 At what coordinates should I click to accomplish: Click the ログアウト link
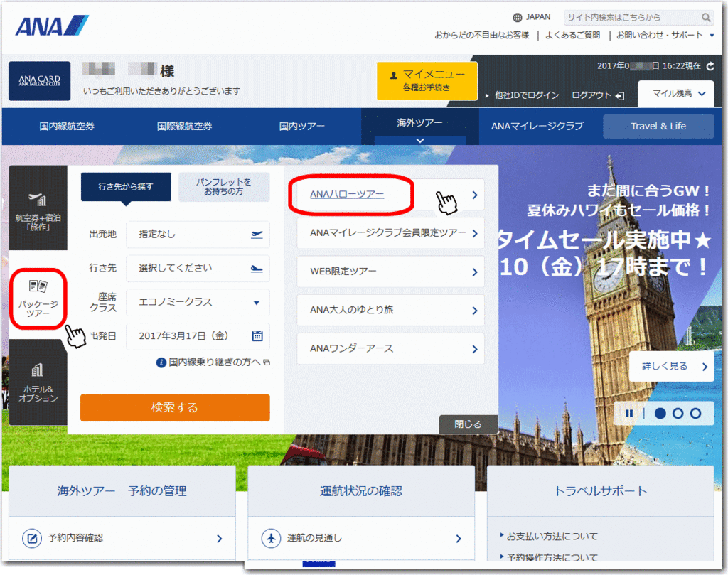click(x=591, y=95)
